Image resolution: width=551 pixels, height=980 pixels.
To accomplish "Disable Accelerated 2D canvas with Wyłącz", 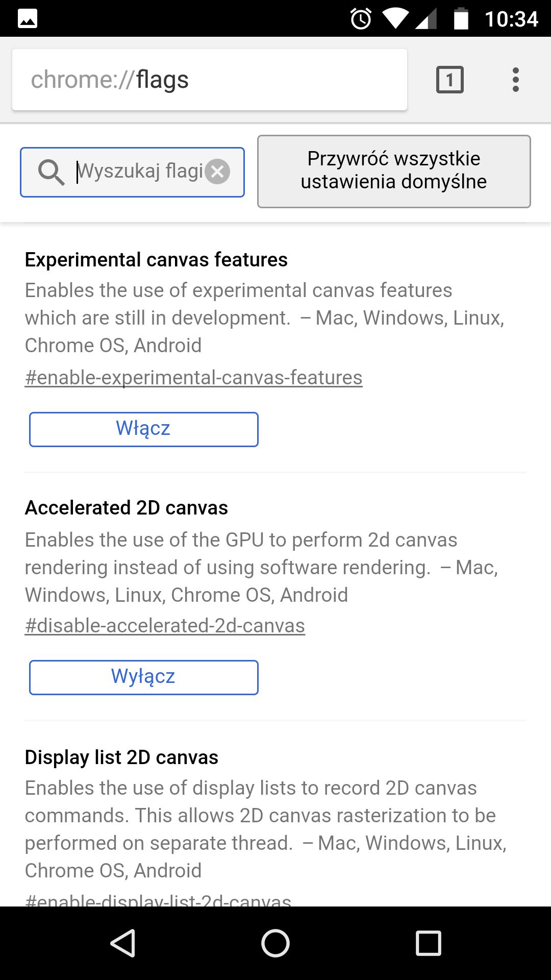I will point(144,677).
